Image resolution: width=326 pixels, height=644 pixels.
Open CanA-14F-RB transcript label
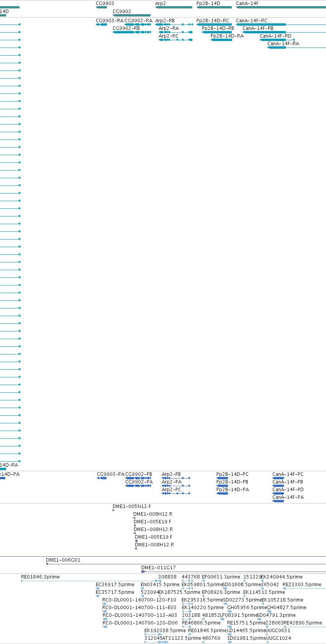pos(258,28)
